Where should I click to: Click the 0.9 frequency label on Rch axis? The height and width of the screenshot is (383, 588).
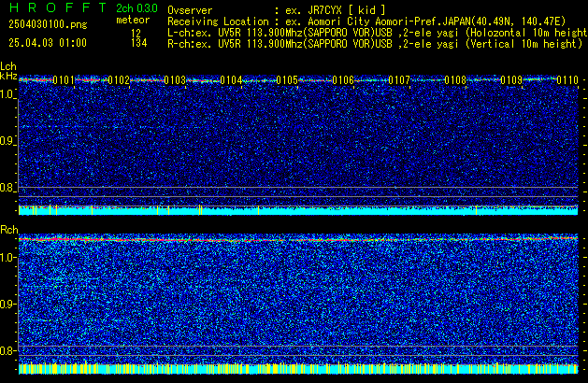[7, 304]
